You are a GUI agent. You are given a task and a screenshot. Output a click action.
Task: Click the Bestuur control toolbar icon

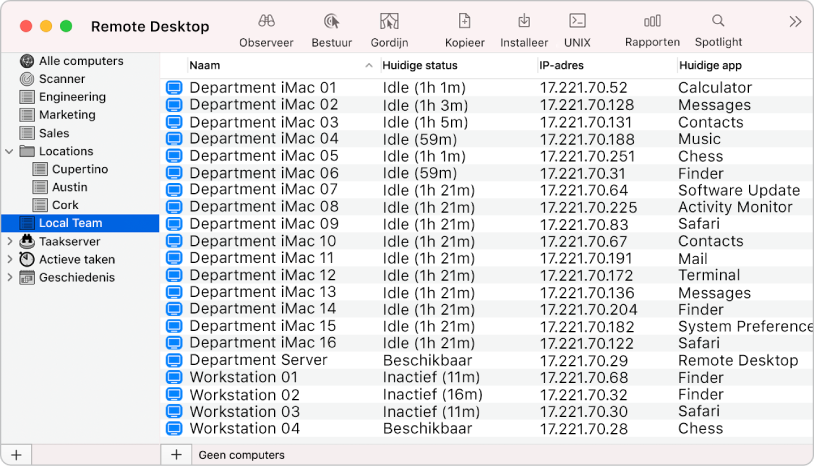332,21
